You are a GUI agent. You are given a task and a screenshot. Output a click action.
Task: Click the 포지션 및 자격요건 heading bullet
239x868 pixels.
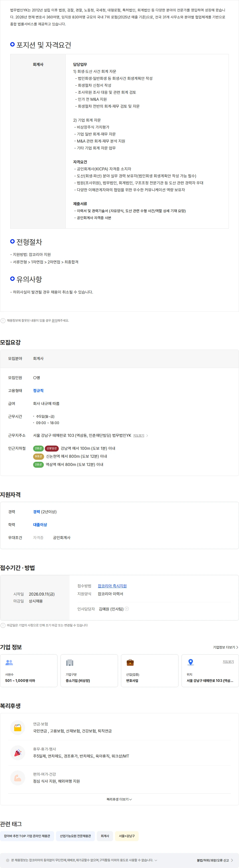click(12, 45)
